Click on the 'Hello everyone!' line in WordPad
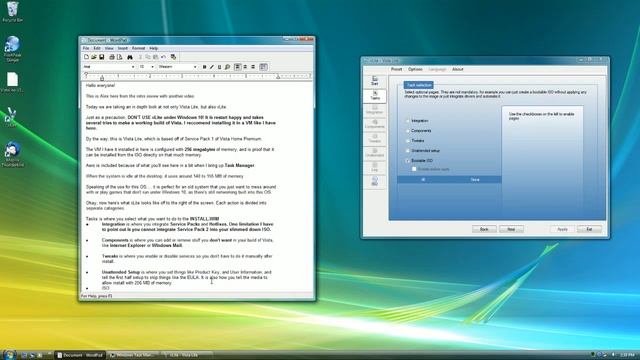The width and height of the screenshot is (640, 360). click(x=100, y=86)
